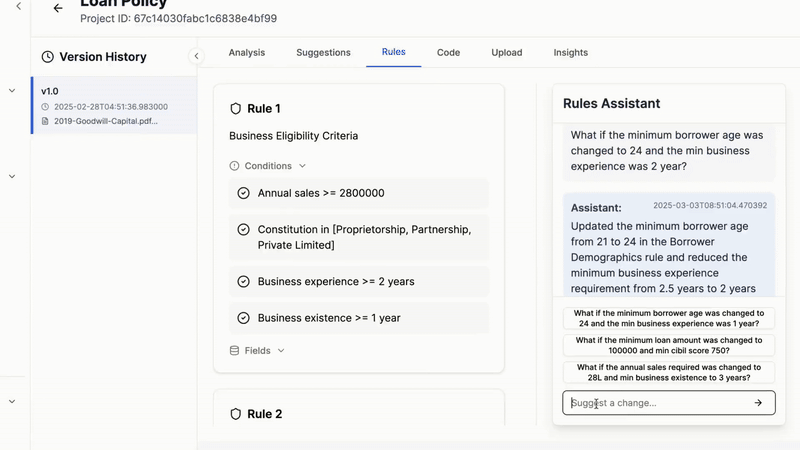Click the database icon next to Fields
This screenshot has width=800, height=450.
coord(235,351)
